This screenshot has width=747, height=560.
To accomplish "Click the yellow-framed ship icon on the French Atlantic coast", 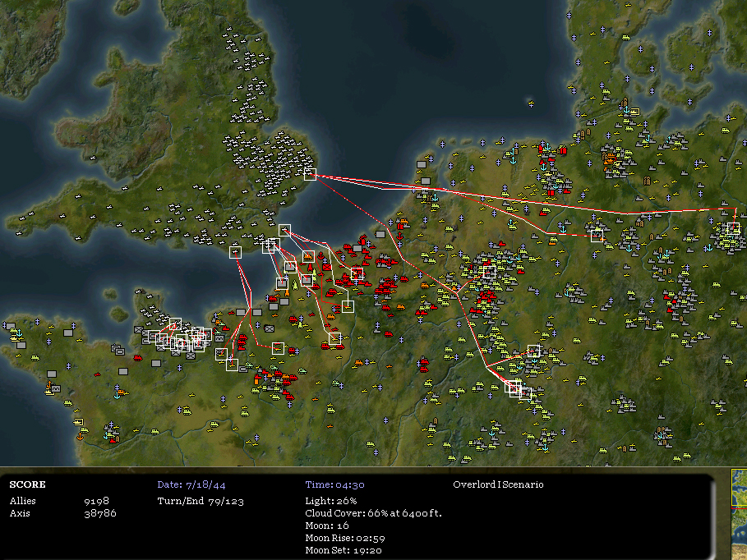I will point(79,422).
